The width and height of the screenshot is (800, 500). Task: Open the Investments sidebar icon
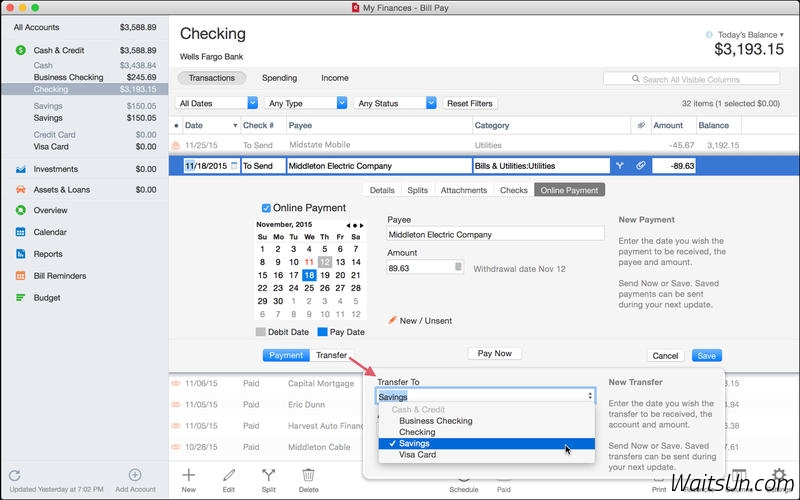coord(20,169)
